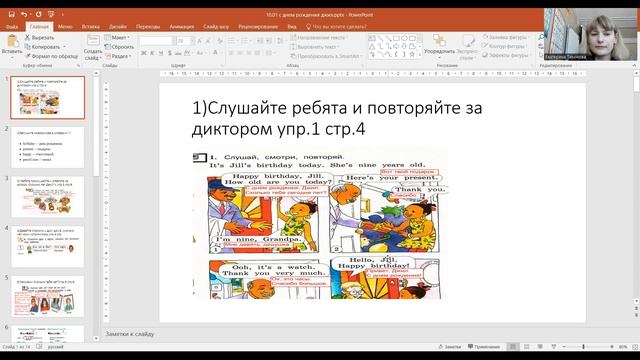Launch Slide Show from status bar
This screenshot has width=640, height=360.
click(x=554, y=347)
